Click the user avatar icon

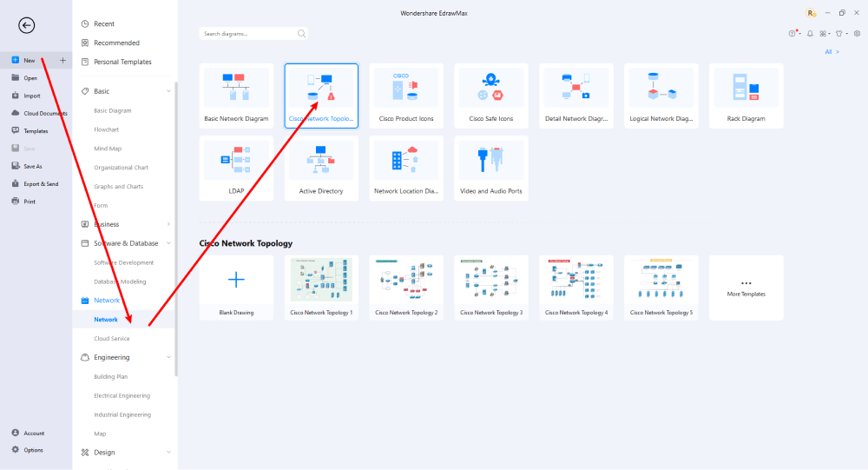point(811,13)
